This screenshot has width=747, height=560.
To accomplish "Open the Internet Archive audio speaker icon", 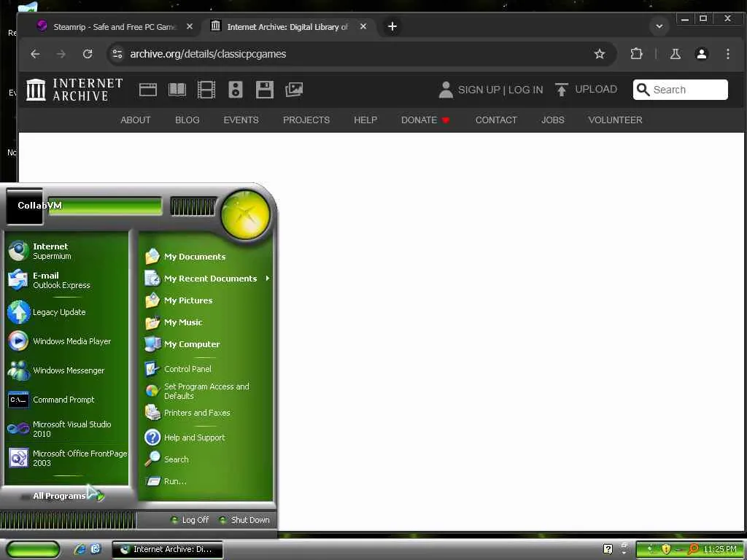I will [236, 90].
